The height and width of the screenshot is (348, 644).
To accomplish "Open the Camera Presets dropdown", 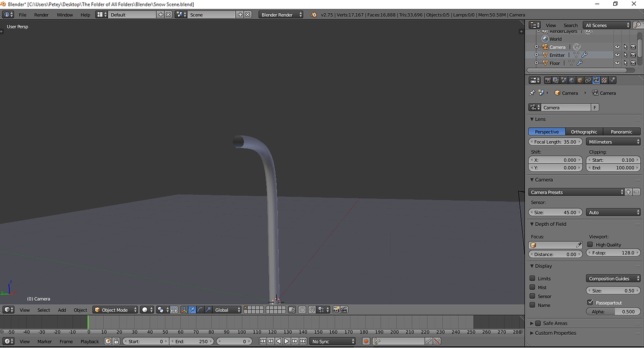I will (576, 192).
